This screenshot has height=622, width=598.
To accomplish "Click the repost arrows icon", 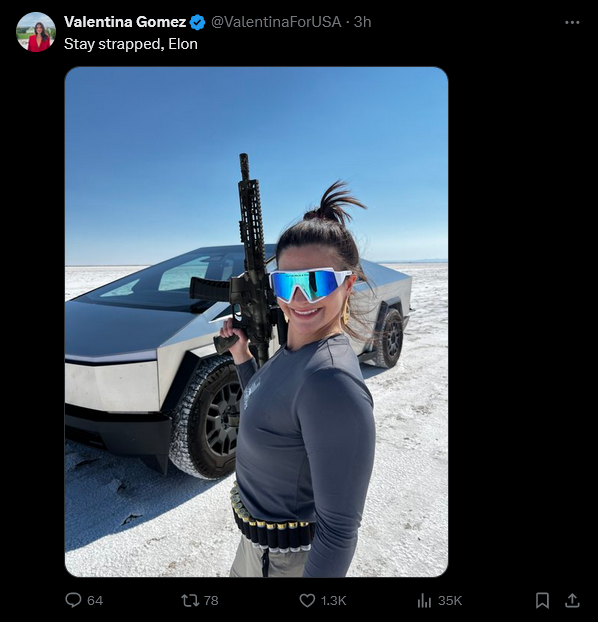I will click(190, 600).
